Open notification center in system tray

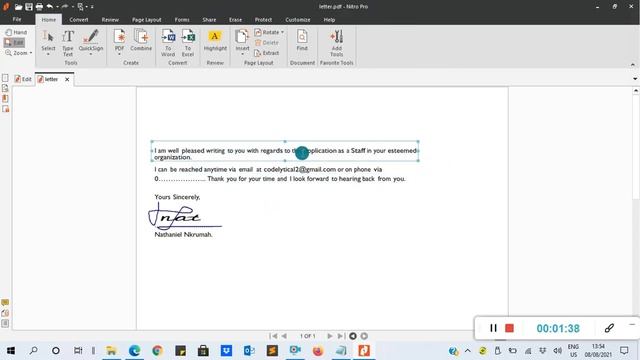click(x=624, y=351)
